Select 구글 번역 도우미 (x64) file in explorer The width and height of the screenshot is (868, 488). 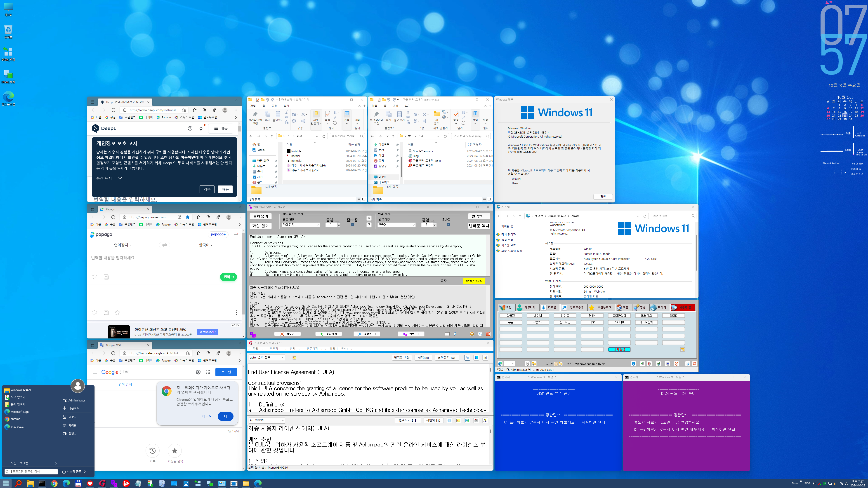[x=426, y=161]
